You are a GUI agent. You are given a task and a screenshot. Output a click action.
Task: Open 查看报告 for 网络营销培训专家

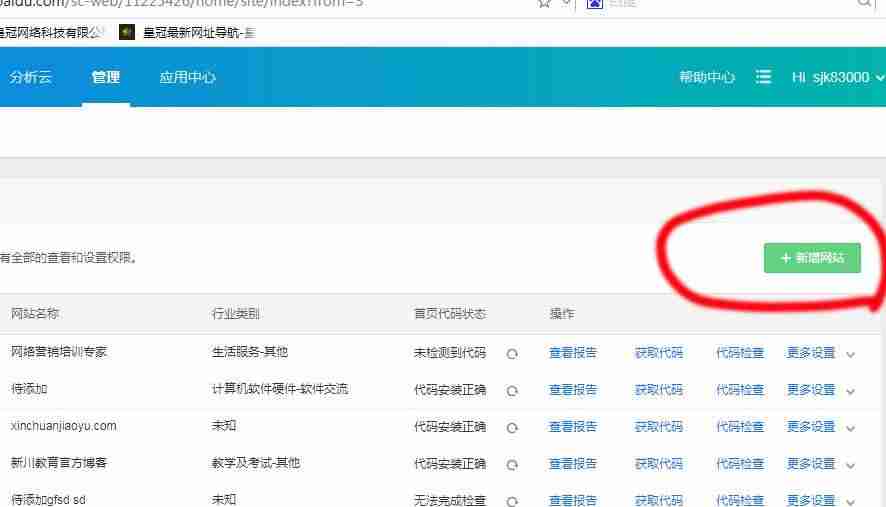[x=573, y=353]
